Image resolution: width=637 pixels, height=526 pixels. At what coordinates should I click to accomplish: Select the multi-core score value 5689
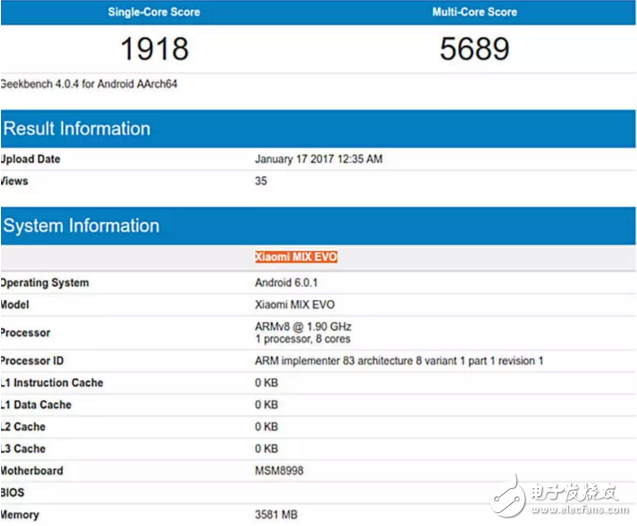pos(475,48)
